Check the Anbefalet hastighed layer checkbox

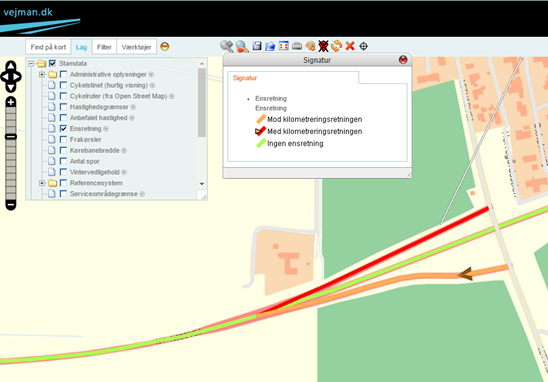63,118
